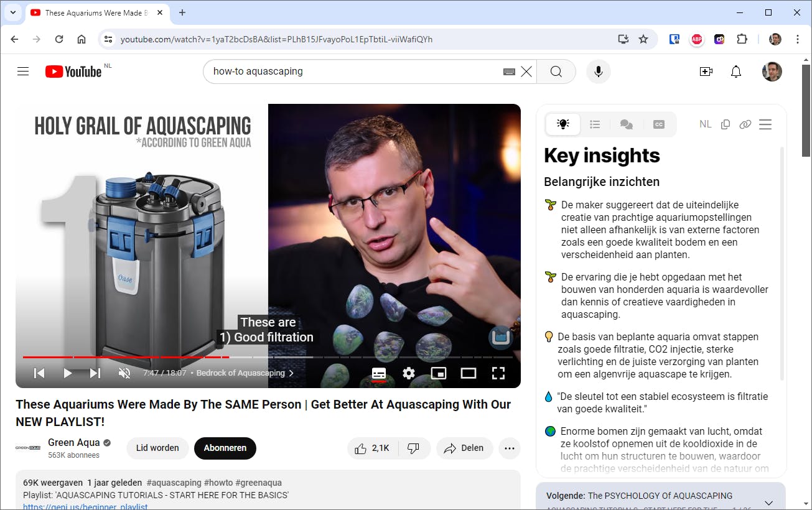The width and height of the screenshot is (812, 510).
Task: Toggle theater mode in the player
Action: click(x=469, y=373)
